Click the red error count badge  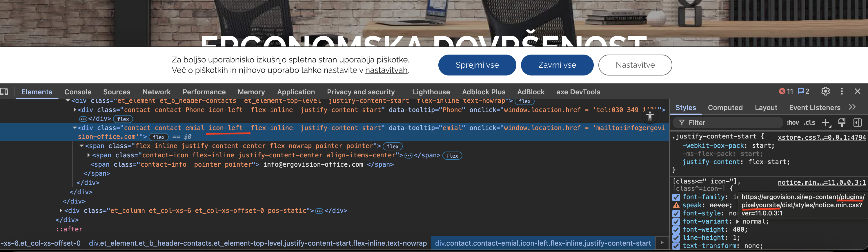[x=786, y=91]
